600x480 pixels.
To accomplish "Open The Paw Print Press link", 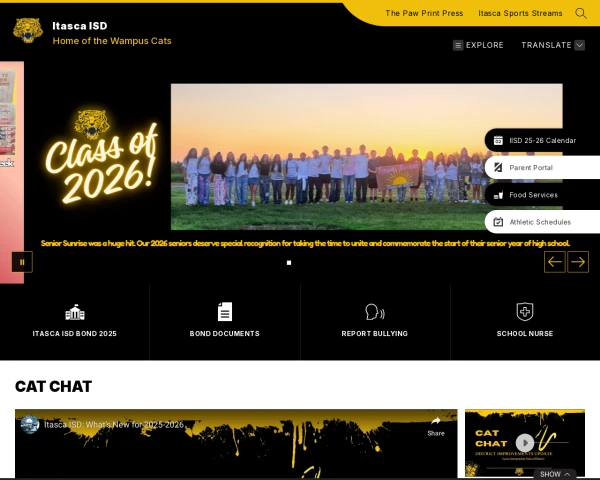I will click(x=424, y=13).
